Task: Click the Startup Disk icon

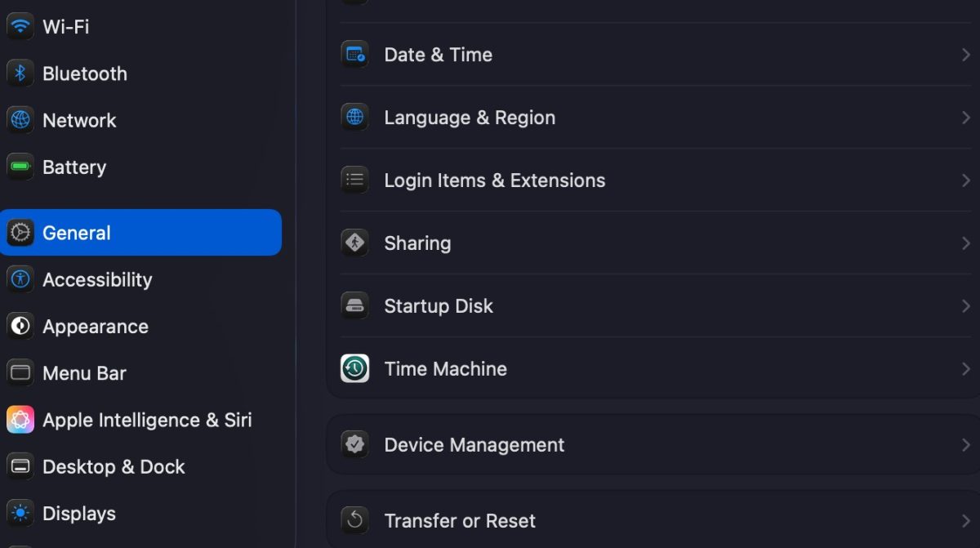Action: point(354,305)
